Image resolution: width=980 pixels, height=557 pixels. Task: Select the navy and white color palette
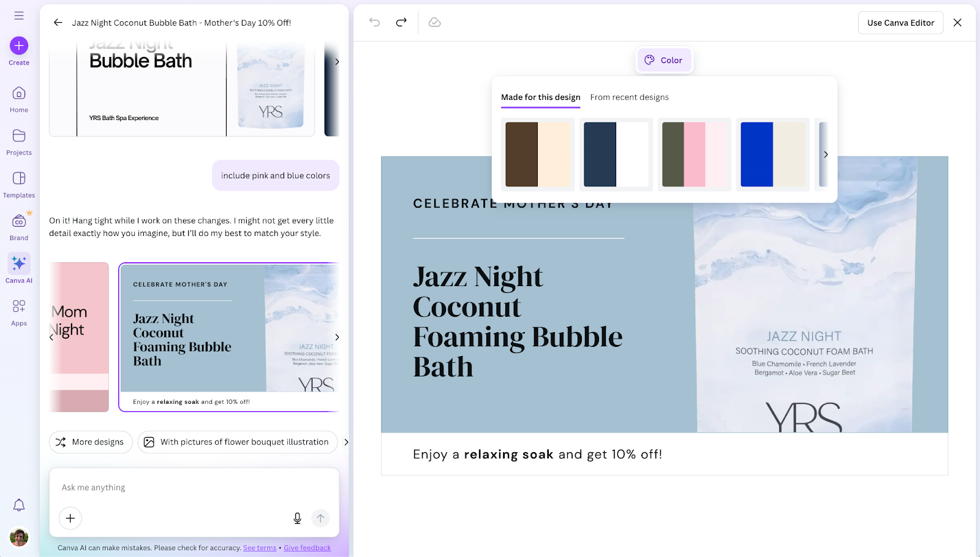tap(616, 154)
